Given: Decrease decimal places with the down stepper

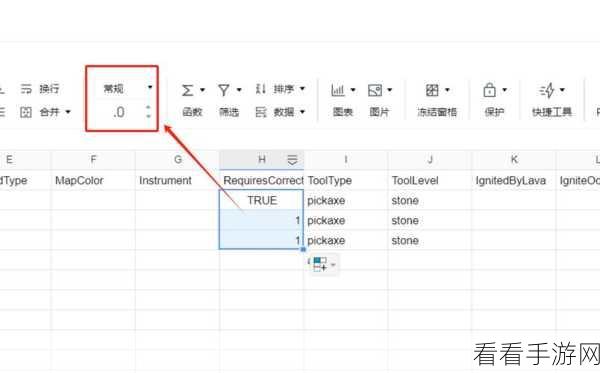Looking at the screenshot, I should tap(148, 116).
